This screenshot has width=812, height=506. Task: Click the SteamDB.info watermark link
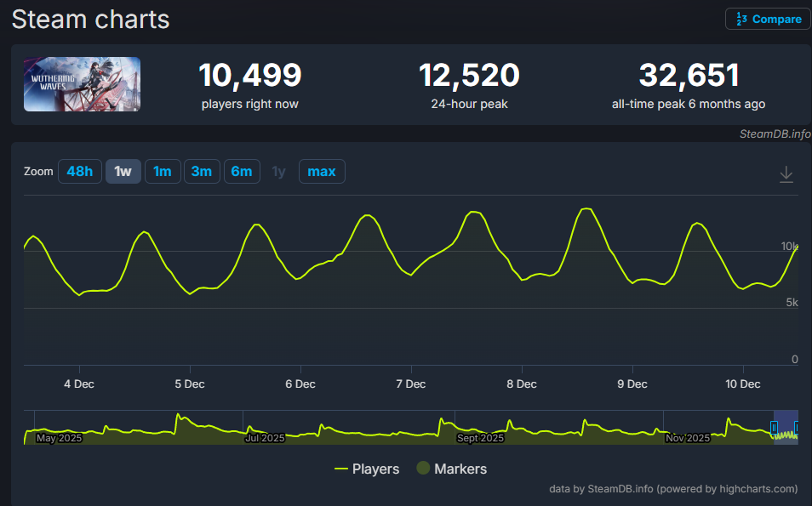[x=775, y=134]
